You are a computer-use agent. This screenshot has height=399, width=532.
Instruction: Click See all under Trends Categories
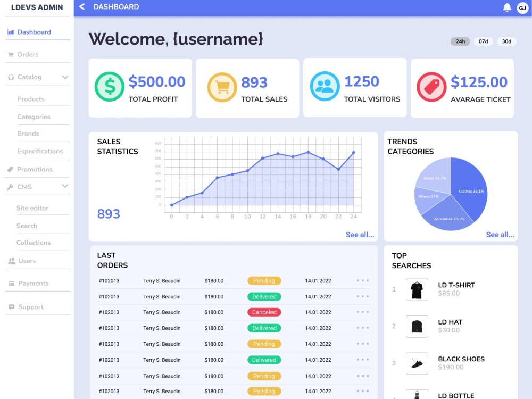point(500,235)
